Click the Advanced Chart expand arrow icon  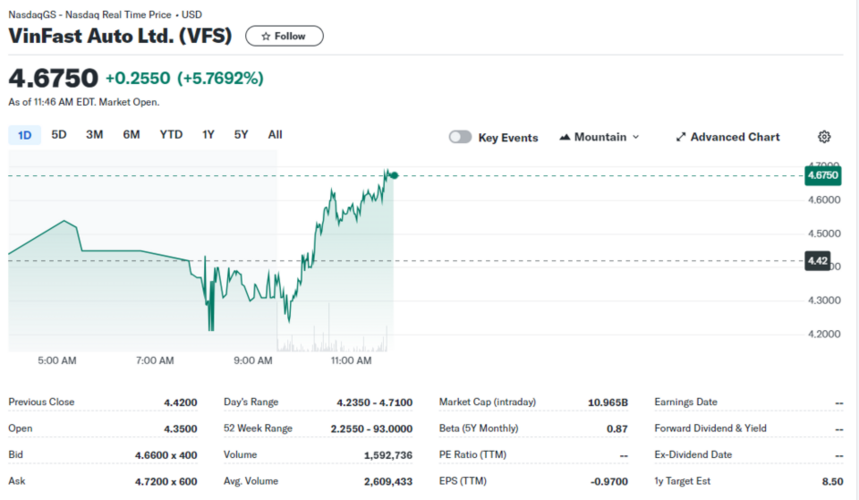(x=680, y=137)
